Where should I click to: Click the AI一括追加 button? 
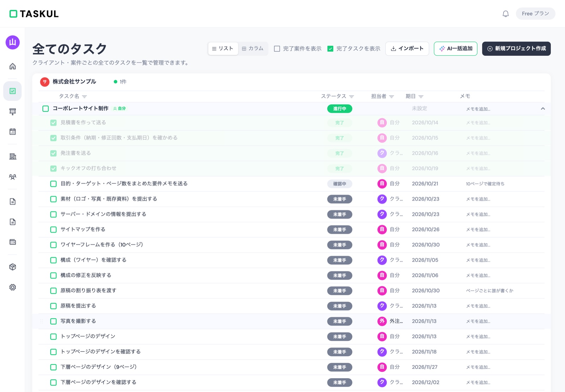456,49
